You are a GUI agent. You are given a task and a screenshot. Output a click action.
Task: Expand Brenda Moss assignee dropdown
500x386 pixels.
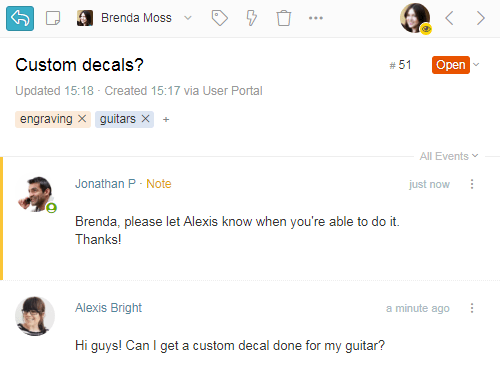pos(188,18)
